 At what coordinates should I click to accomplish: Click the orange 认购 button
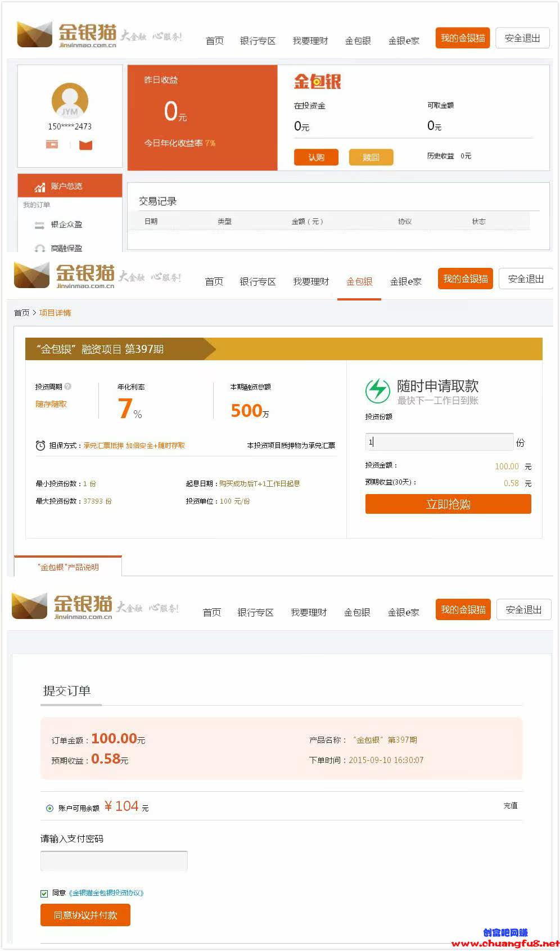(316, 157)
